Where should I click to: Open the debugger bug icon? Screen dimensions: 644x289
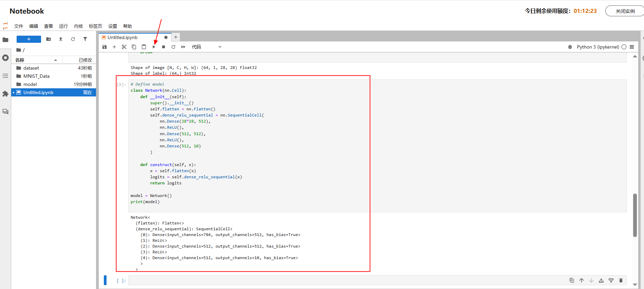[x=570, y=47]
